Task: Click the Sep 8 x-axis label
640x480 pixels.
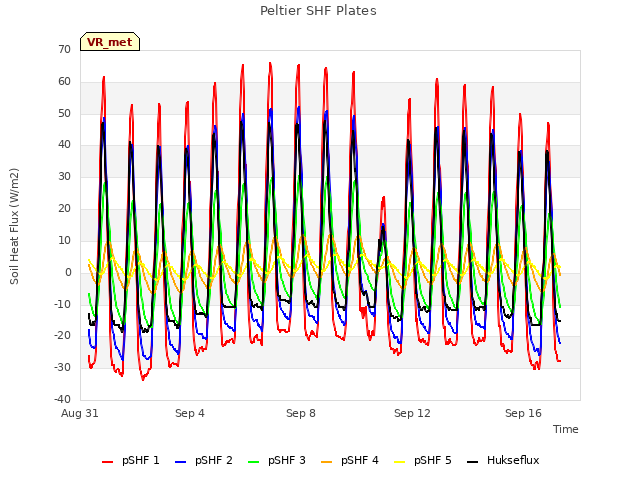Action: (301, 413)
